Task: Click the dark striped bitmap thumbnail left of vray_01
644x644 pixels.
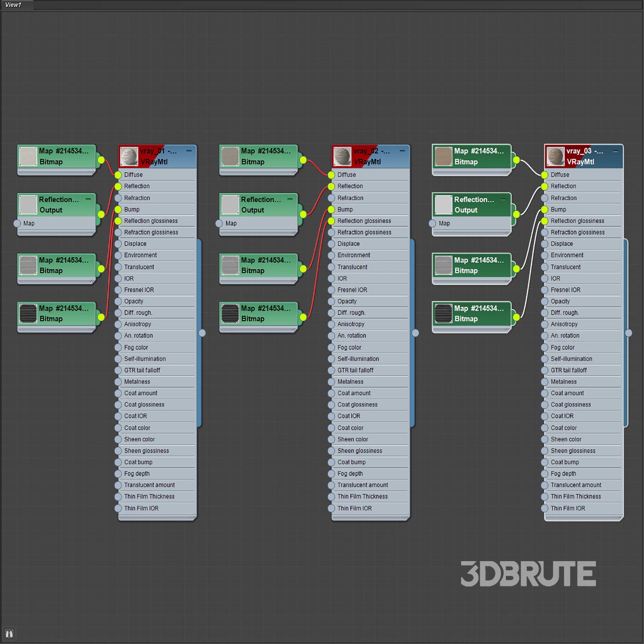Action: coord(28,314)
